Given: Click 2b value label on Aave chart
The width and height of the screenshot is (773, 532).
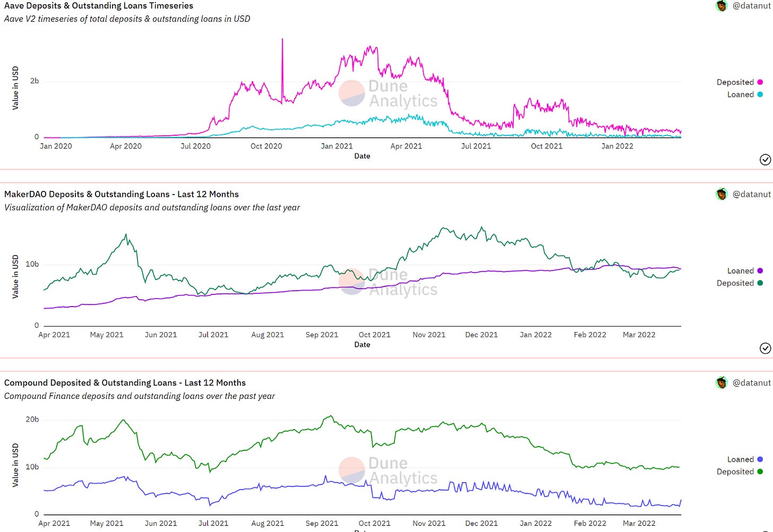Looking at the screenshot, I should click(35, 81).
